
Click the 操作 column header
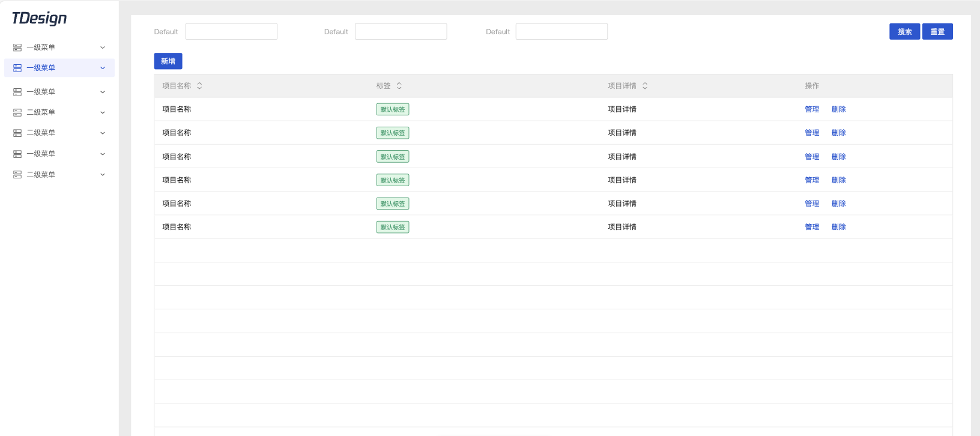812,86
